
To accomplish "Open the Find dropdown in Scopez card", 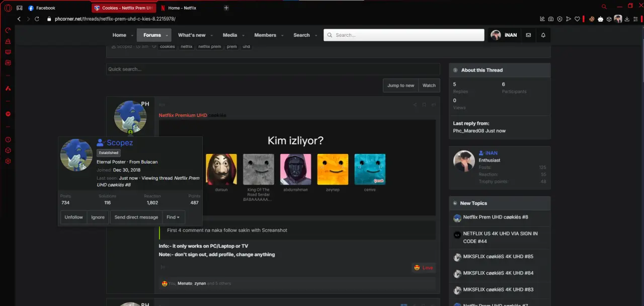I will click(x=174, y=217).
